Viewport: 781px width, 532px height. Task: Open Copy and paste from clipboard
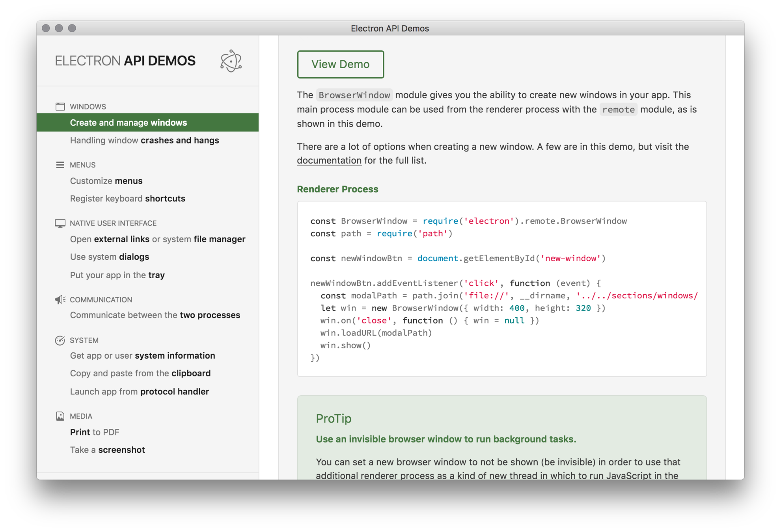[140, 373]
